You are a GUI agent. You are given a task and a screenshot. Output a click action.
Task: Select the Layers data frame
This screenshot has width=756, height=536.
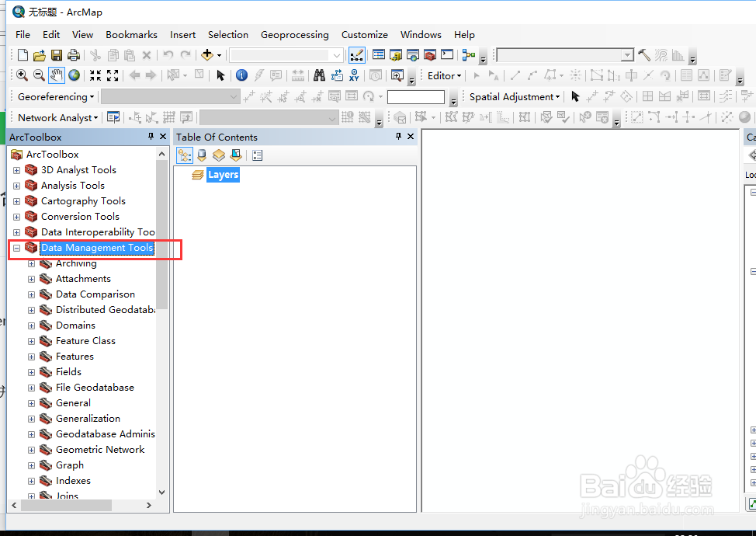[223, 175]
